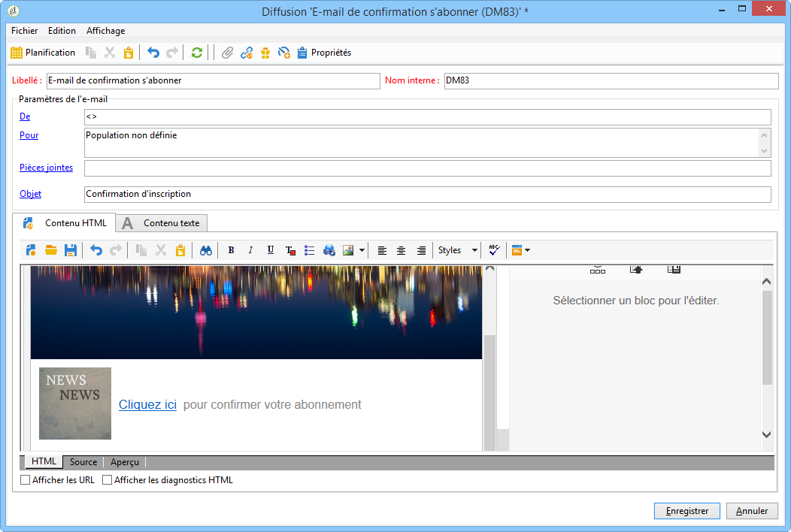This screenshot has width=791, height=532.
Task: Click the new HTML content icon in editor toolbar
Action: coord(31,250)
